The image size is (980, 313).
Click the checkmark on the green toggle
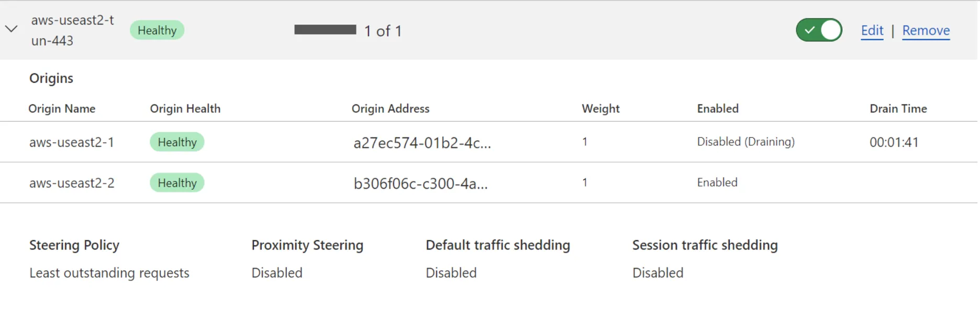pyautogui.click(x=810, y=30)
